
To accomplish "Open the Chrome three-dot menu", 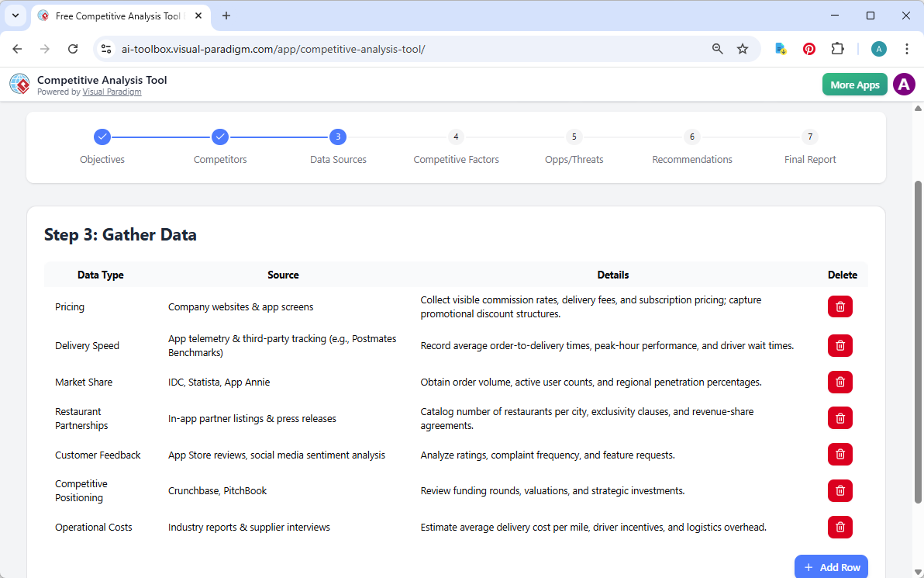I will pos(907,48).
